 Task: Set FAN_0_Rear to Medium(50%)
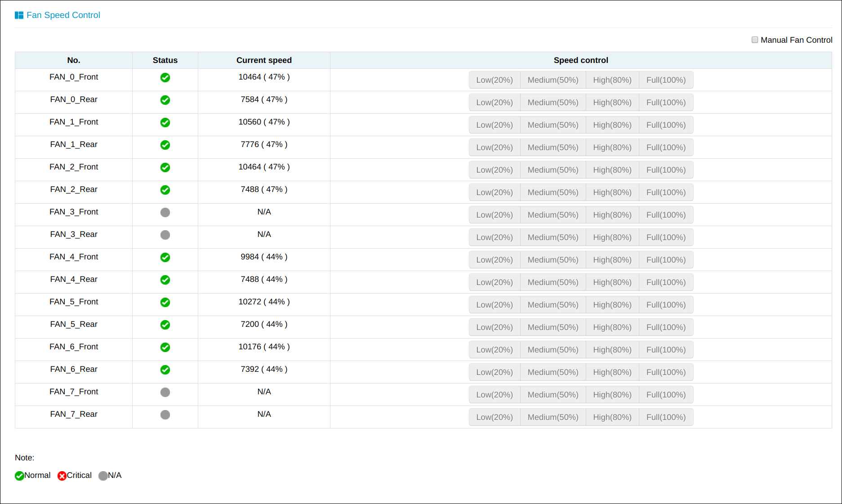[553, 103]
